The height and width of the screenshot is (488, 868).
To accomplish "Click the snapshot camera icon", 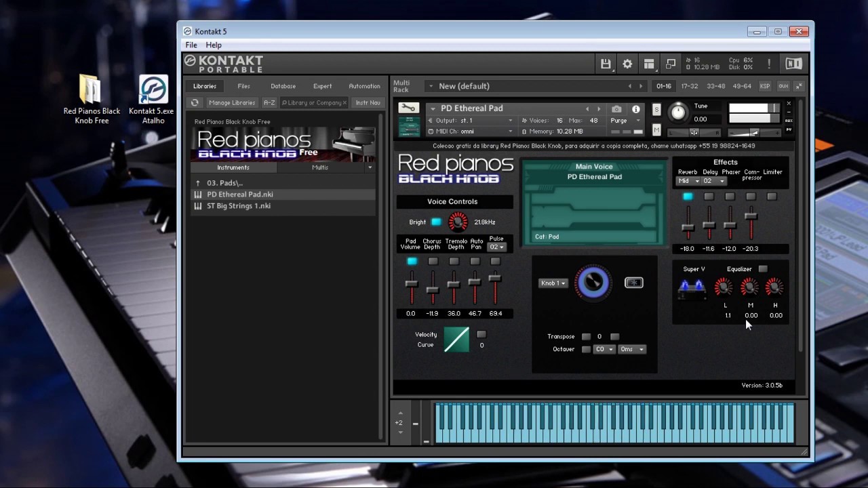I will tap(616, 109).
